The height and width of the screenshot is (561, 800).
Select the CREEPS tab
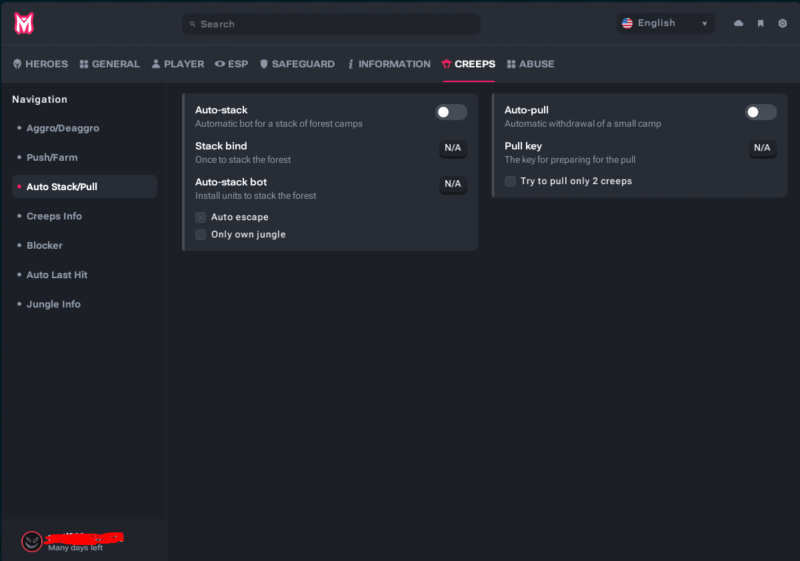(468, 64)
